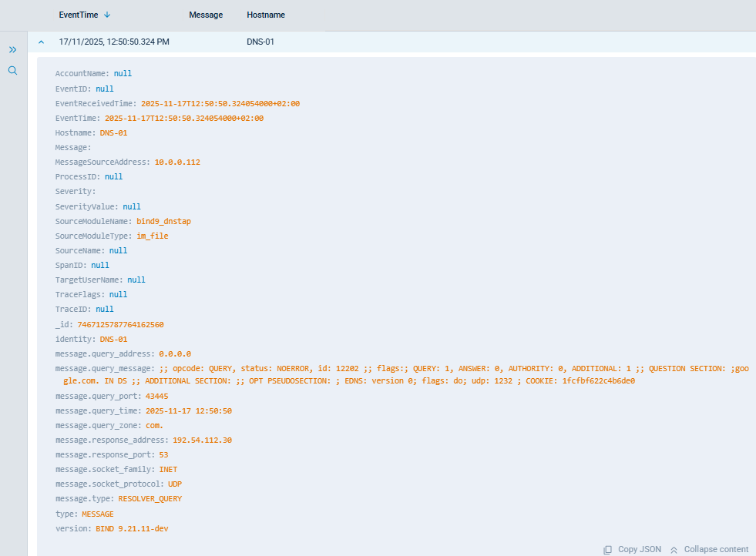Click message.response_port value 53
The width and height of the screenshot is (756, 556).
click(163, 455)
